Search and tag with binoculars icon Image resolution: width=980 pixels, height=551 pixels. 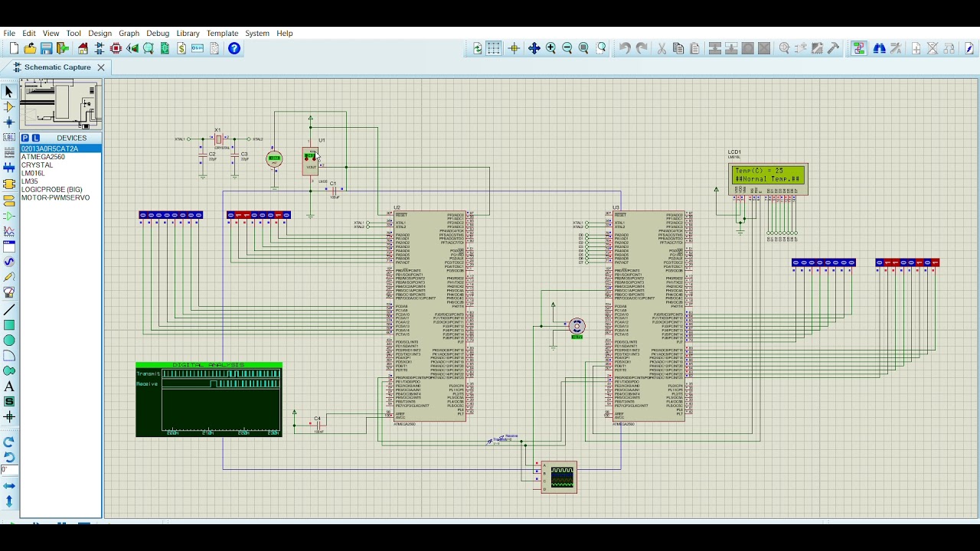880,48
